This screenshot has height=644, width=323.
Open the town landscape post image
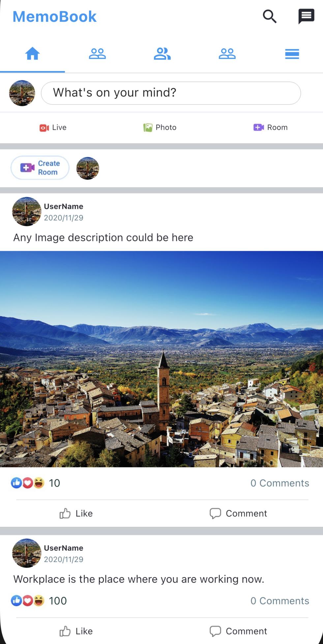[161, 359]
